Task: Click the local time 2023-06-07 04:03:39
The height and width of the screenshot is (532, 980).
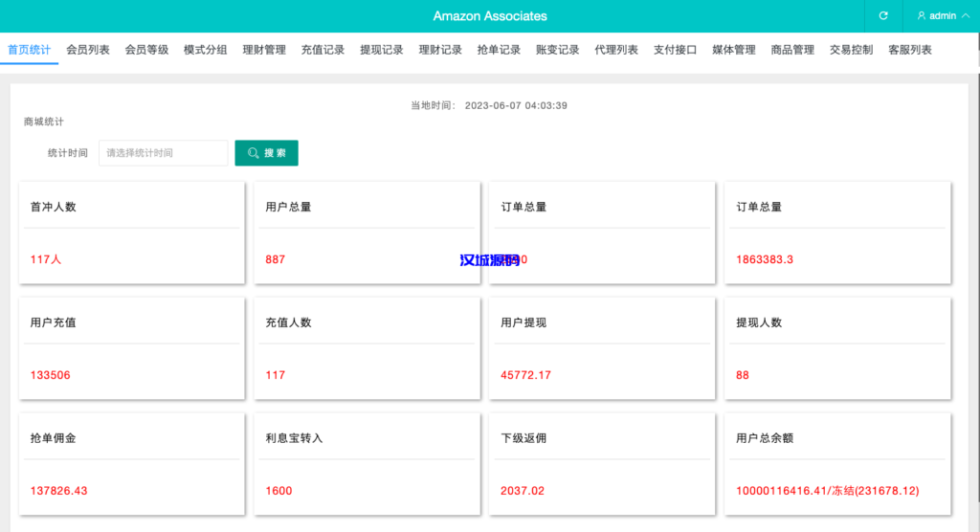Action: pyautogui.click(x=516, y=105)
